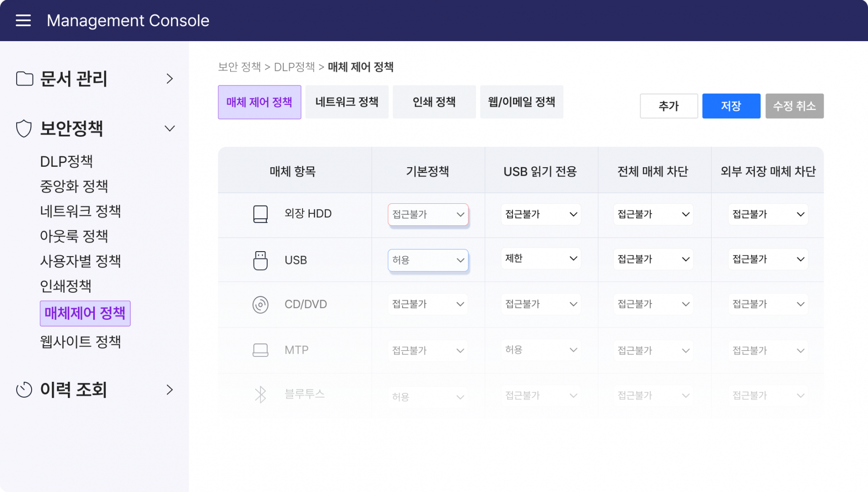Open USB 외부 저장 매체 차단 dropdown
The width and height of the screenshot is (868, 492).
(x=768, y=259)
